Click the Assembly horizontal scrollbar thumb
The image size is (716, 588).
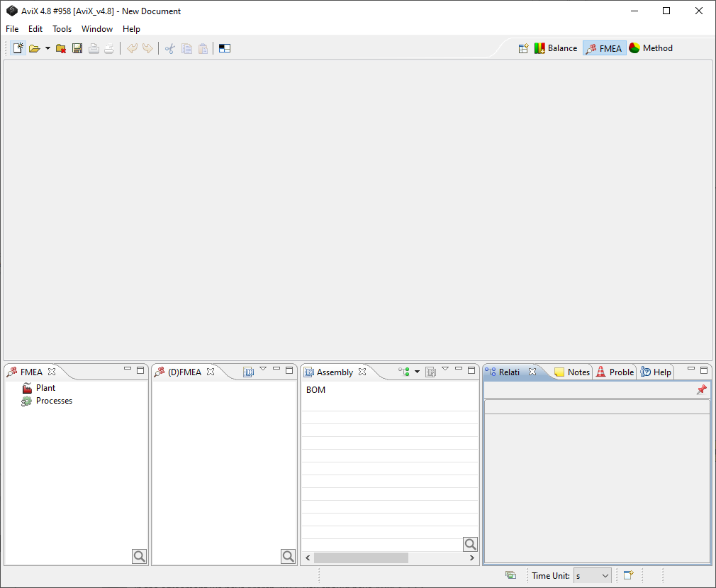click(361, 558)
